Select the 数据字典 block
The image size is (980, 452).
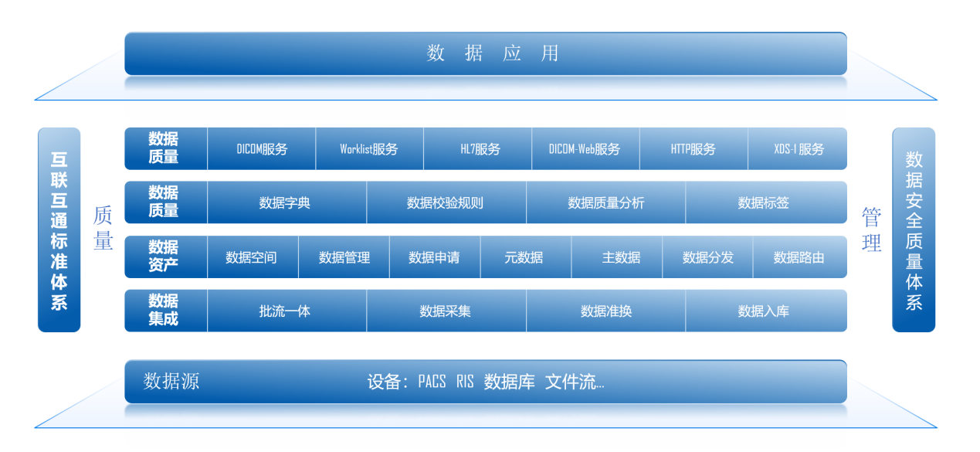coord(287,203)
